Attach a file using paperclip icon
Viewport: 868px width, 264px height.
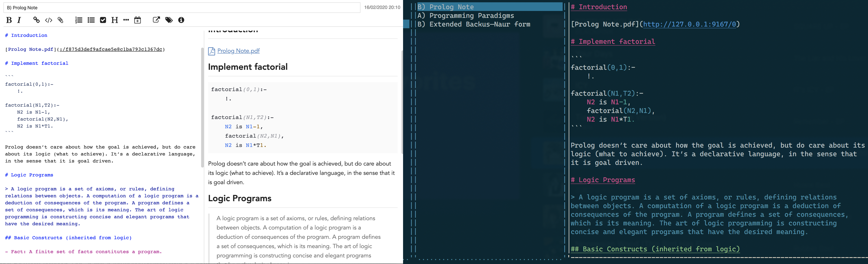[x=61, y=20]
